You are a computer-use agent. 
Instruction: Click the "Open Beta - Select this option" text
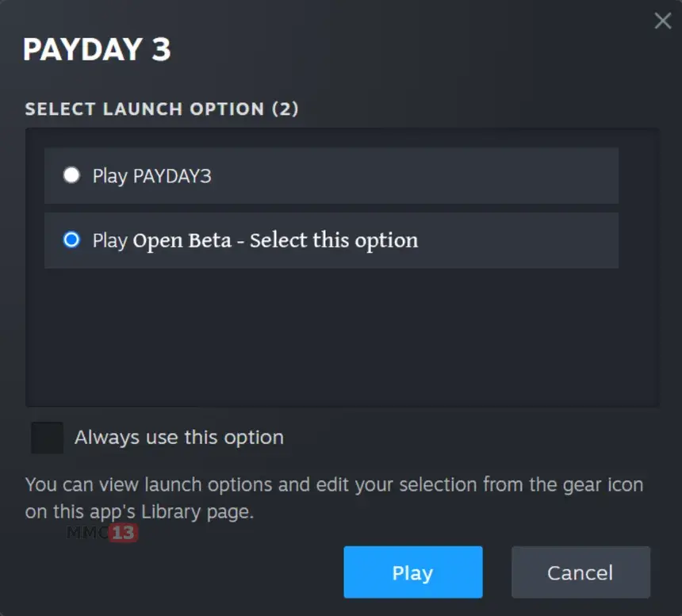[x=274, y=240]
